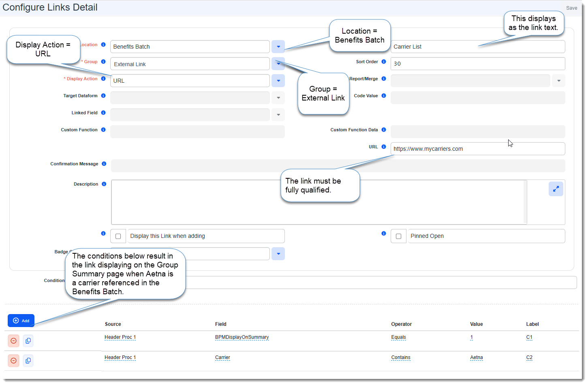
Task: Copy the Carrier condition row
Action: point(28,361)
